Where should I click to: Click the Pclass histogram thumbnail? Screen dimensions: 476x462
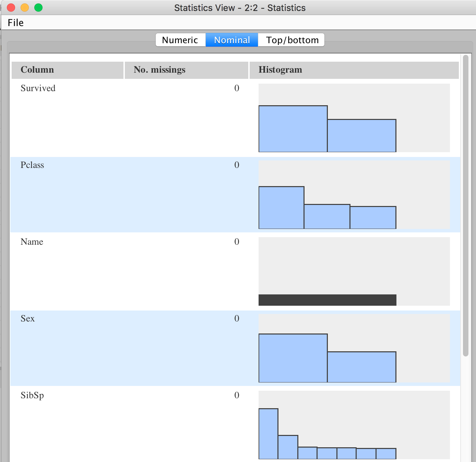[354, 195]
